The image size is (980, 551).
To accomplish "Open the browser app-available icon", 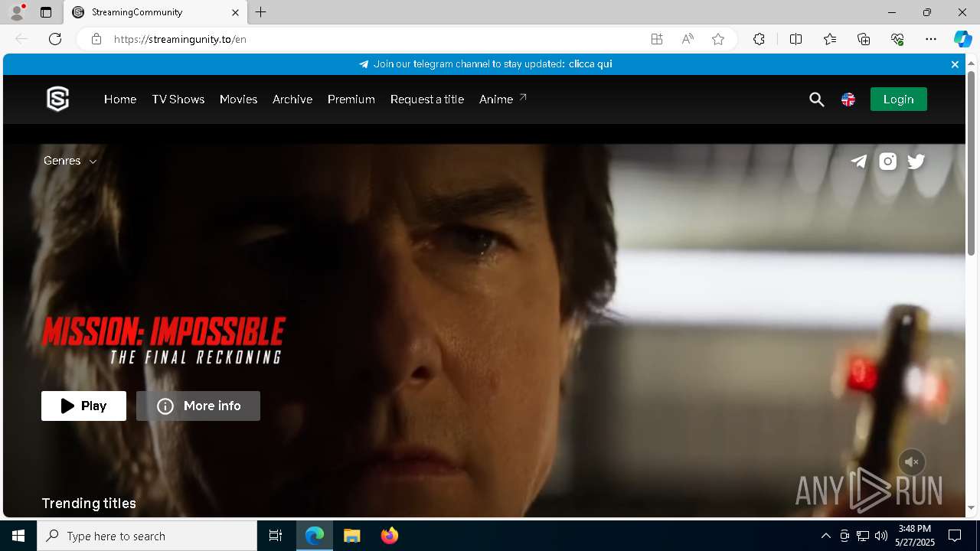I will click(x=657, y=39).
